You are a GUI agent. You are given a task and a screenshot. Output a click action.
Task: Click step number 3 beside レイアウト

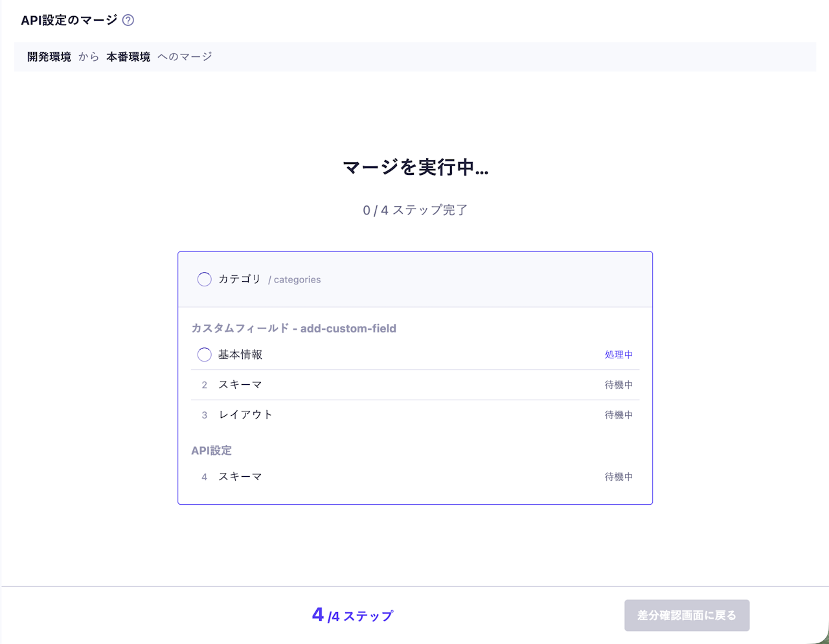tap(204, 415)
